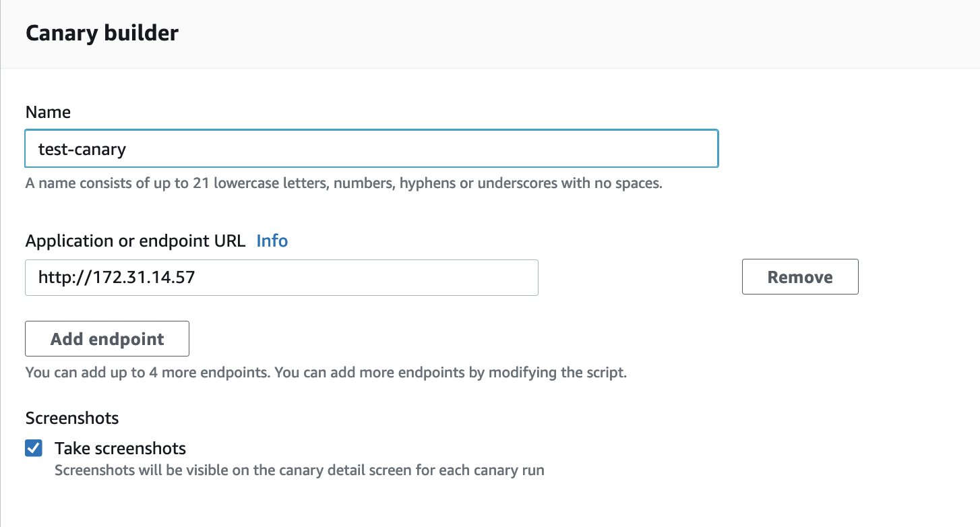Click the endpoint limit helper text
This screenshot has height=527, width=980.
[x=326, y=372]
